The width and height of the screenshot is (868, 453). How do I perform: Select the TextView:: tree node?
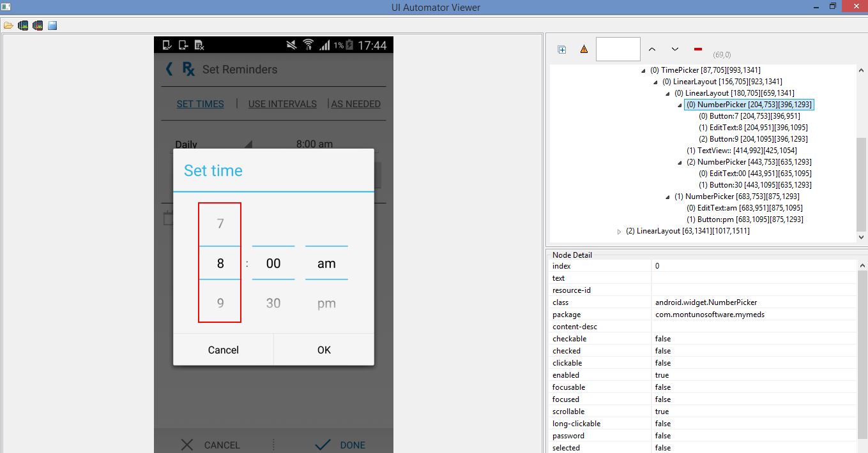(742, 151)
